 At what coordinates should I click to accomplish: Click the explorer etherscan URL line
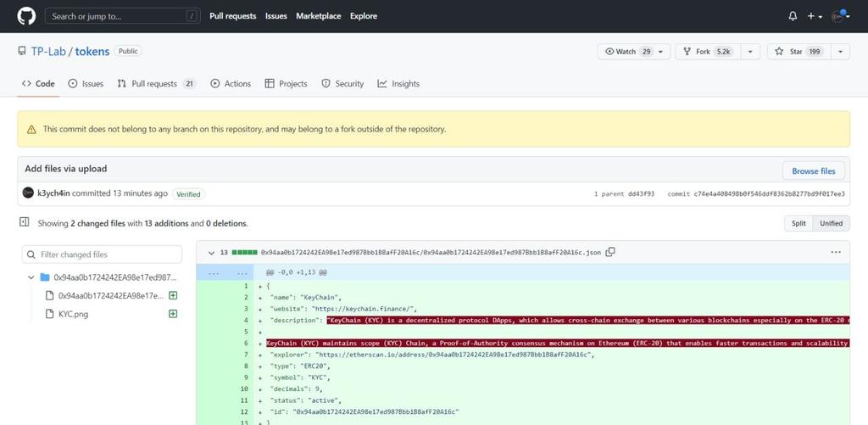click(x=431, y=355)
